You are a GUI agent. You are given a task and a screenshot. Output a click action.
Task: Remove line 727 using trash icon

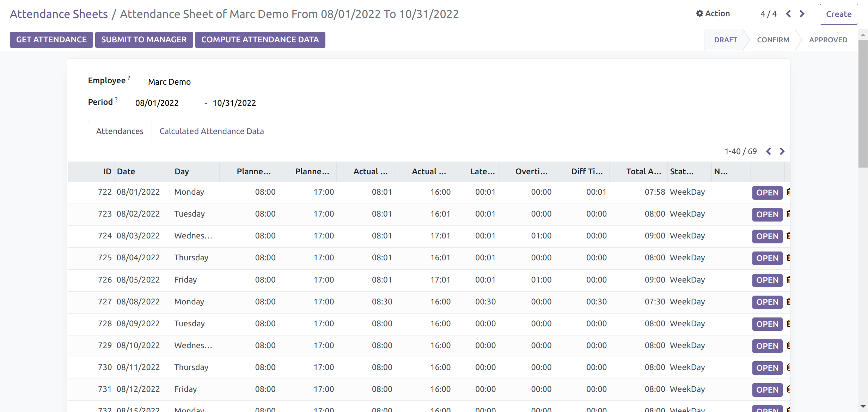click(788, 302)
